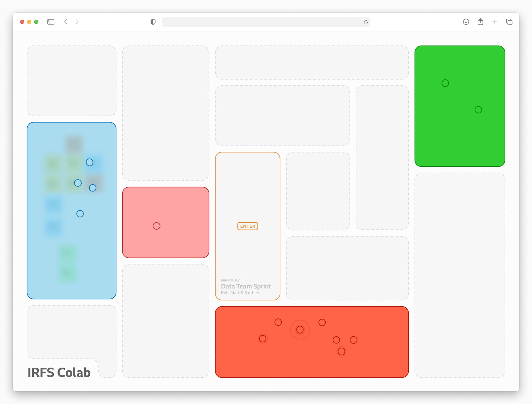Toggle the browser sidebar icon
This screenshot has height=404, width=532.
tap(51, 22)
